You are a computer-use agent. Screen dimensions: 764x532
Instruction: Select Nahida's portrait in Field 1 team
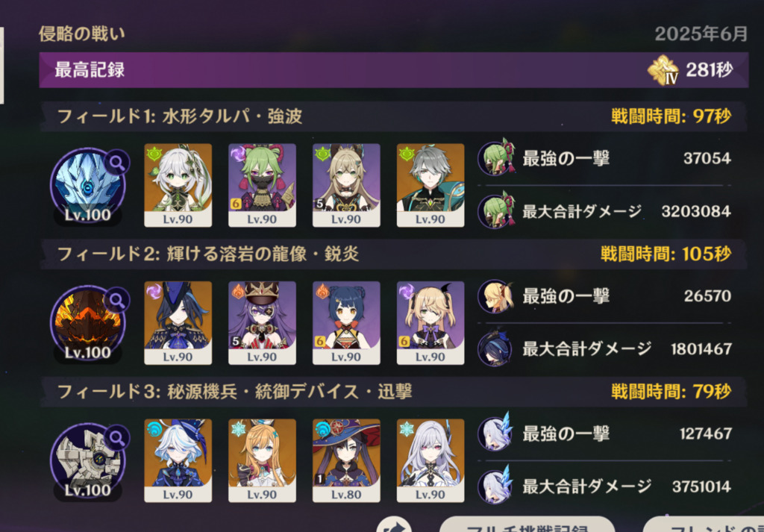coord(178,185)
